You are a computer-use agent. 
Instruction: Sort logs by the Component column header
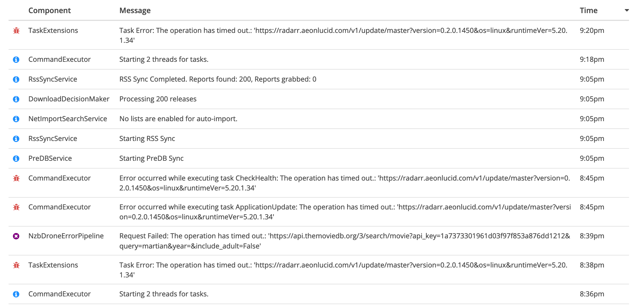tap(49, 10)
